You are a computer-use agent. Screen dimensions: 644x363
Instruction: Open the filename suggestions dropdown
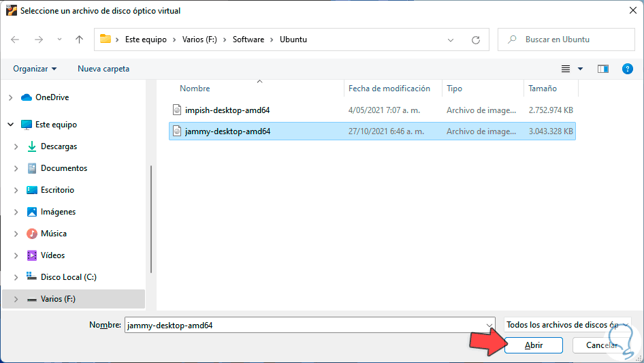tap(489, 325)
